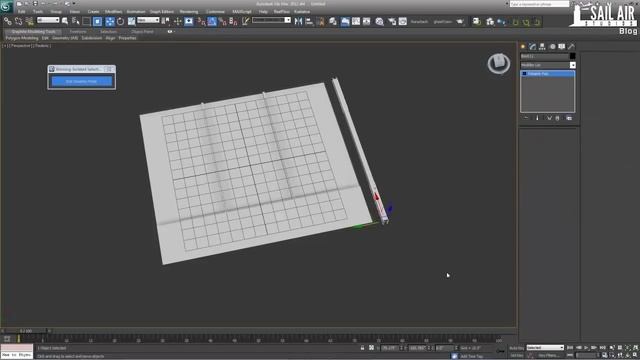The height and width of the screenshot is (360, 640).
Task: Click the Set Key button
Action: tap(516, 355)
